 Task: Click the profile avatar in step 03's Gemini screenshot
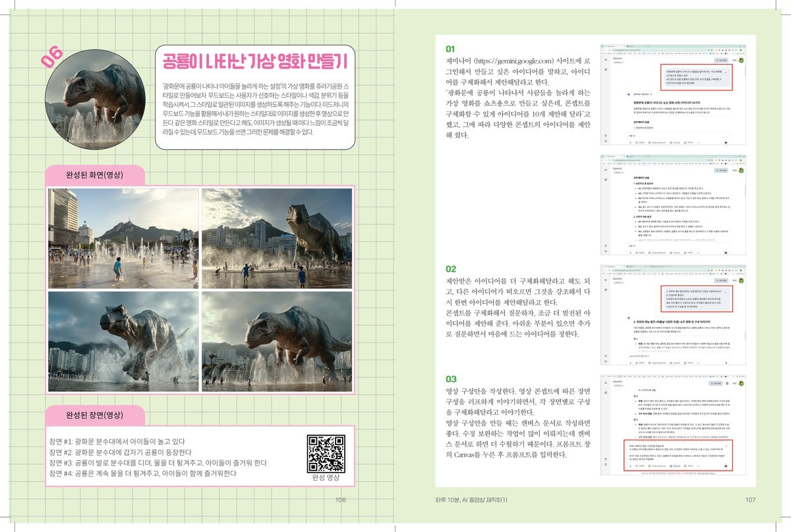(741, 384)
